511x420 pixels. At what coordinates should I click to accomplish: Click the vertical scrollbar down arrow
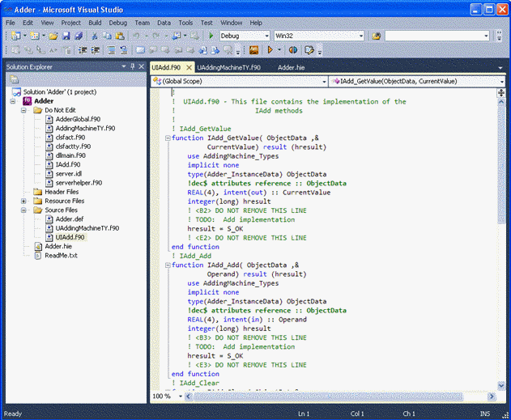click(x=501, y=385)
